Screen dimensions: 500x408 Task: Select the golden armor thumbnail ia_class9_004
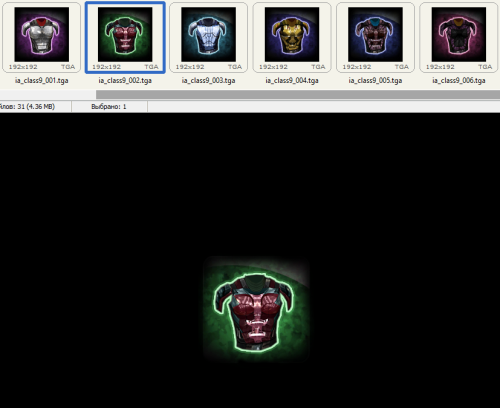pyautogui.click(x=292, y=34)
